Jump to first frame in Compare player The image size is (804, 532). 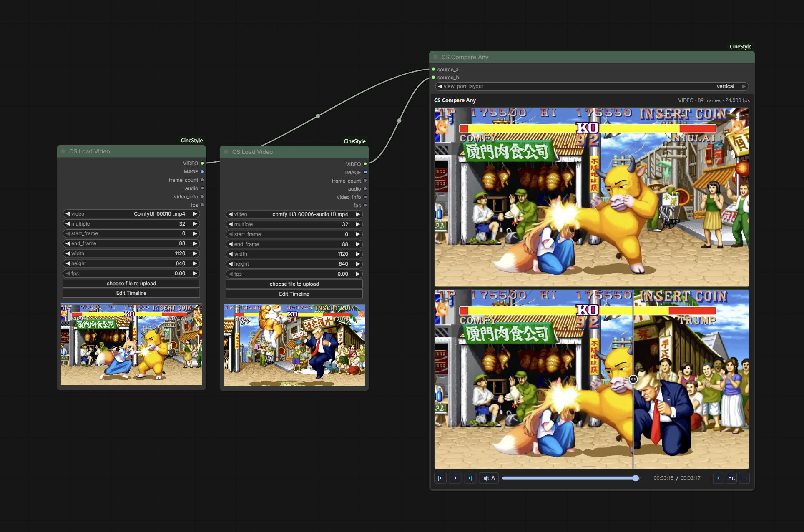440,478
